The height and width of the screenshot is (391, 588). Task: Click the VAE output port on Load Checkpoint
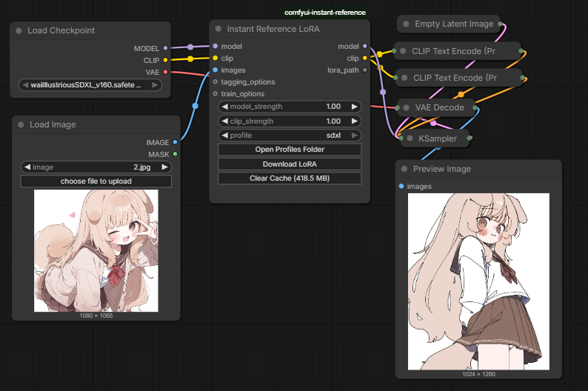coord(165,72)
